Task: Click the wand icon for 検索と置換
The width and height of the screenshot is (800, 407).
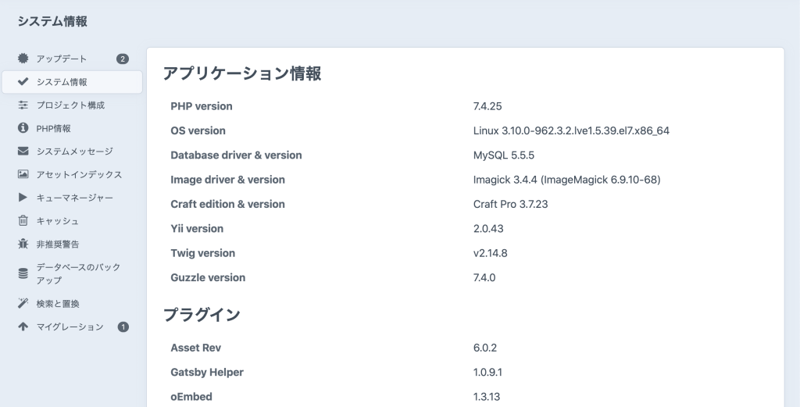Action: [23, 303]
